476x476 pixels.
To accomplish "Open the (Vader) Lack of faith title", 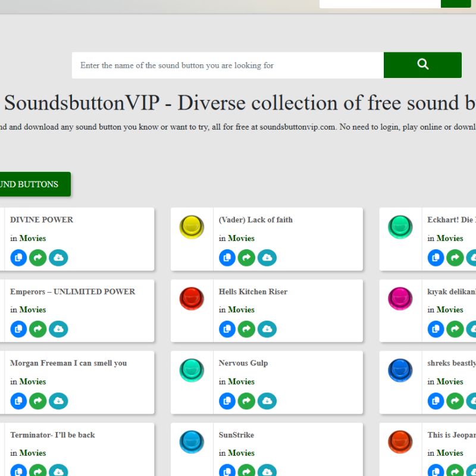I will [x=256, y=220].
